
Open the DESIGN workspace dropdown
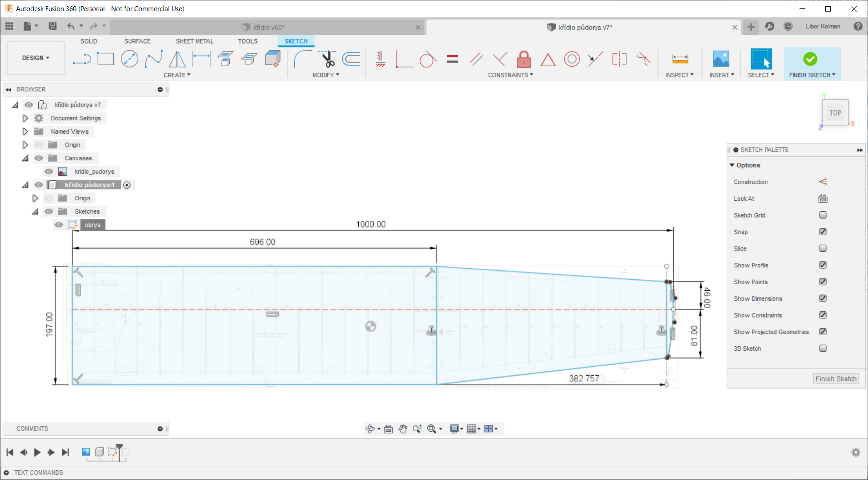36,58
